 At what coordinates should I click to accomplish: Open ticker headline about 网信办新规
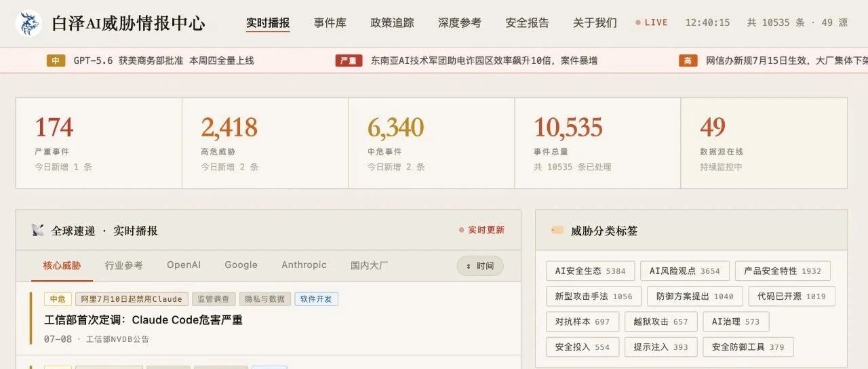(x=787, y=60)
